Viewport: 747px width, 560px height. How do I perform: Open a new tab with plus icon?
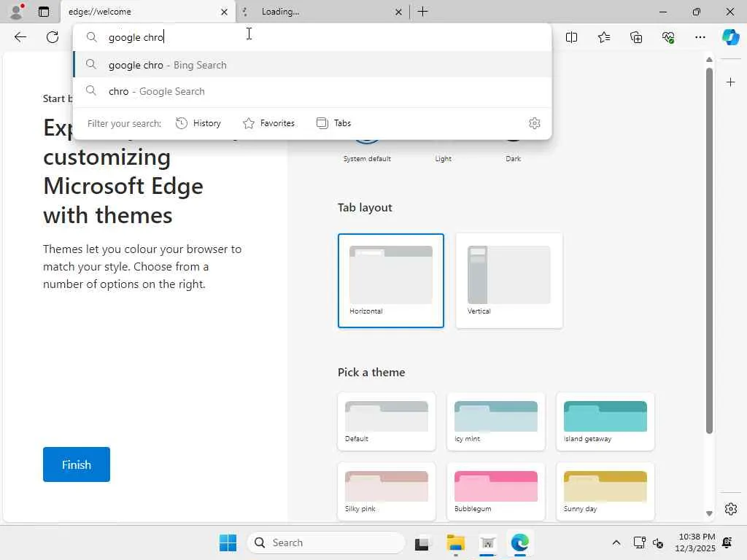tap(422, 12)
